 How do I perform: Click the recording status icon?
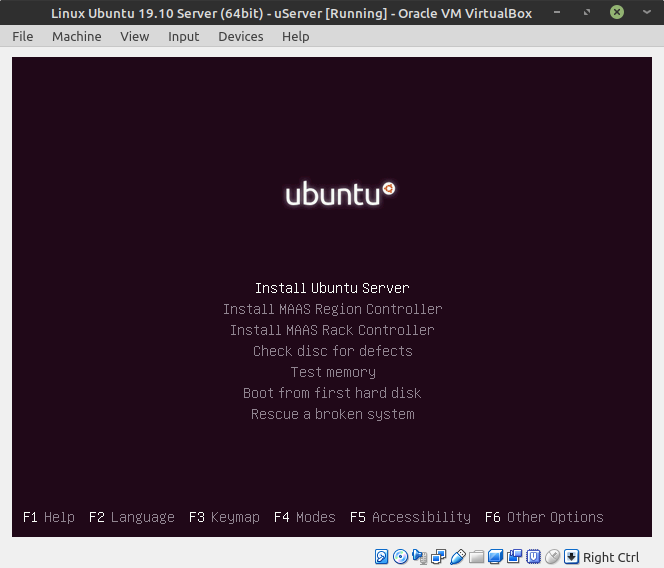(x=515, y=557)
